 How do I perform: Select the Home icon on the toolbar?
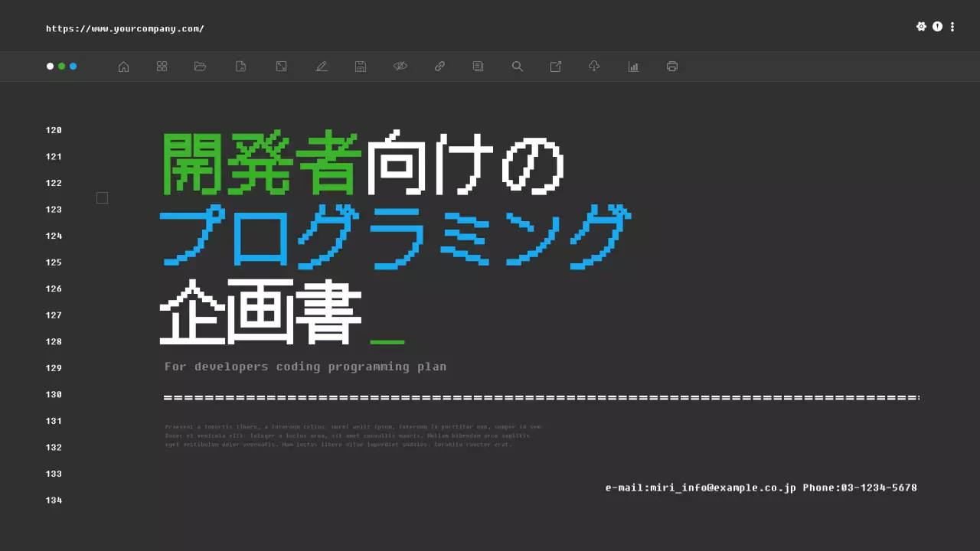click(123, 67)
